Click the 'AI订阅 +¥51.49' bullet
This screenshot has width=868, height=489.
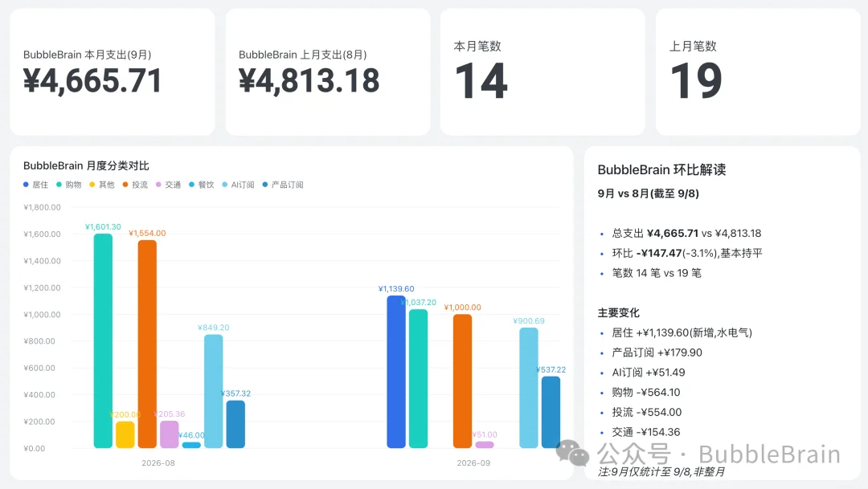point(649,373)
